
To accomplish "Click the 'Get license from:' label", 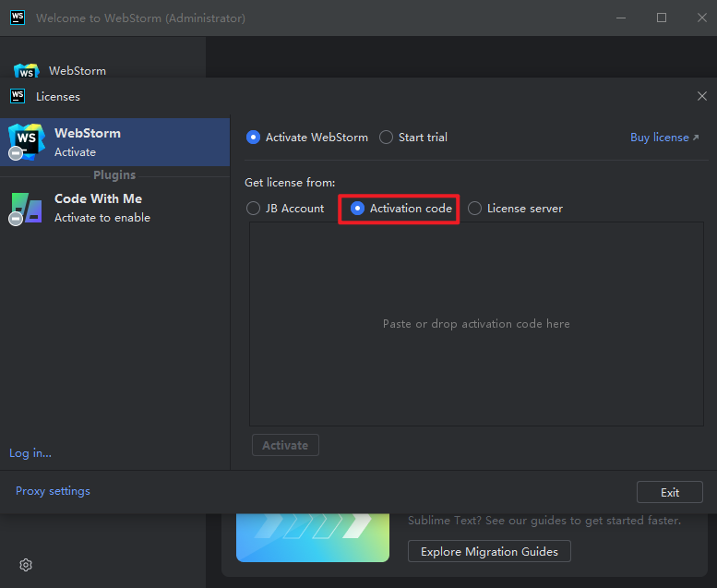I will point(290,183).
